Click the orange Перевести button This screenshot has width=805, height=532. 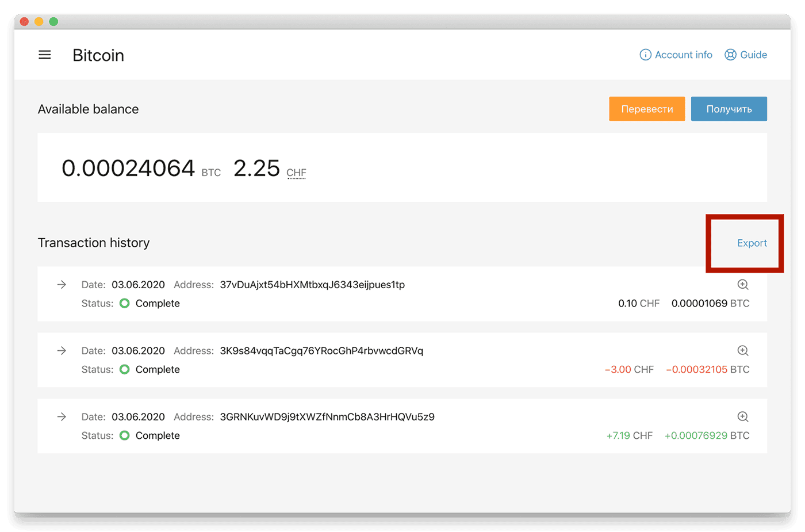(x=647, y=109)
